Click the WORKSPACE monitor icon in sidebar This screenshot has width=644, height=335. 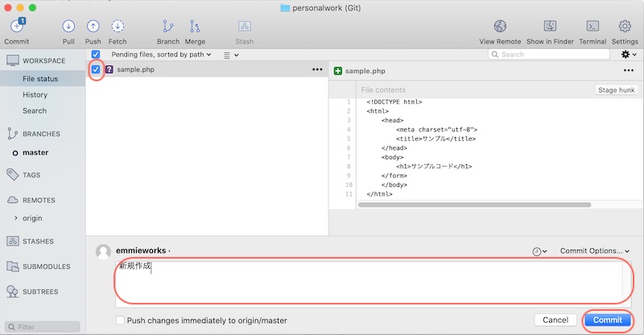coord(13,60)
